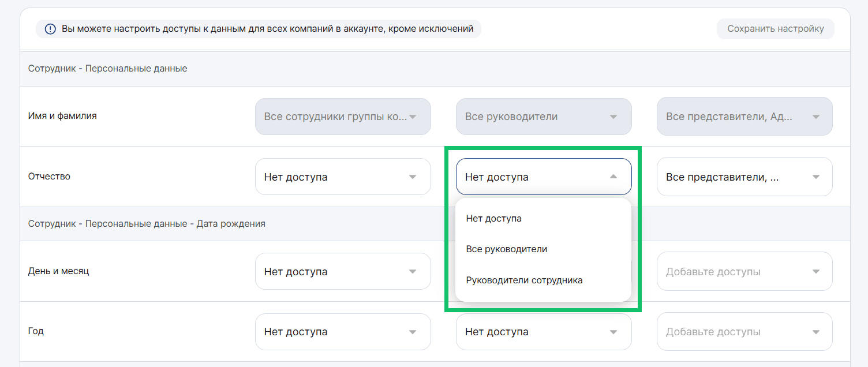Image resolution: width=868 pixels, height=367 pixels.
Task: Click the collapse arrow on the open 'Нет доступа' dropdown
Action: tap(613, 177)
